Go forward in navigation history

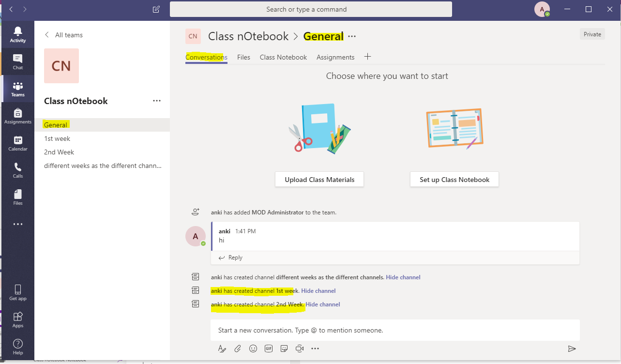click(25, 9)
